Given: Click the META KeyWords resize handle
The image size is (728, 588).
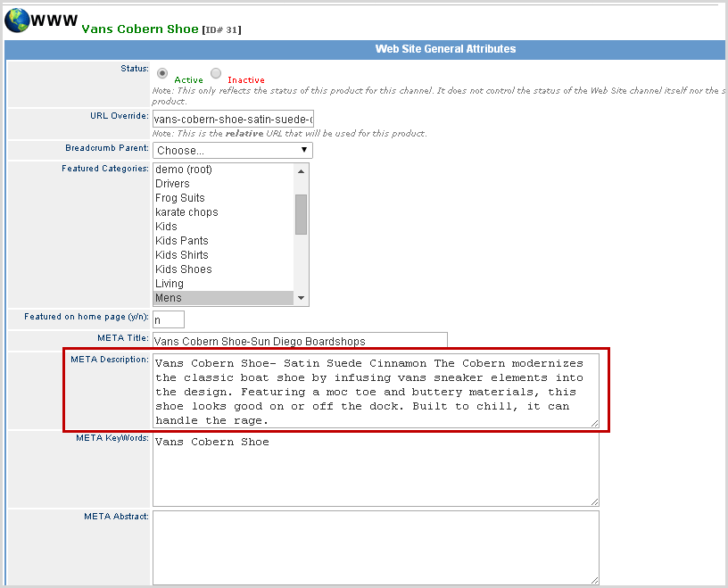Looking at the screenshot, I should click(595, 501).
